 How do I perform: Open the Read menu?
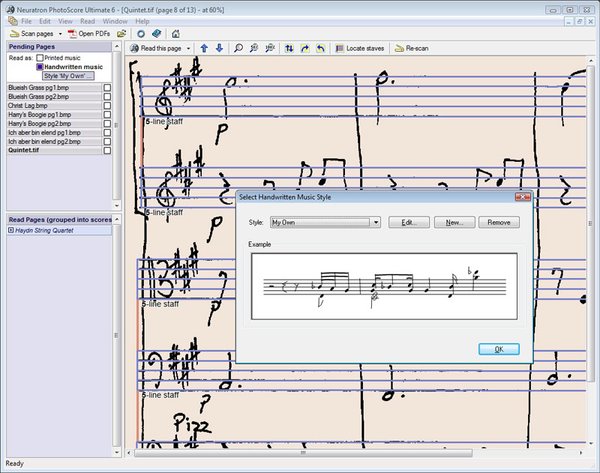pos(87,21)
